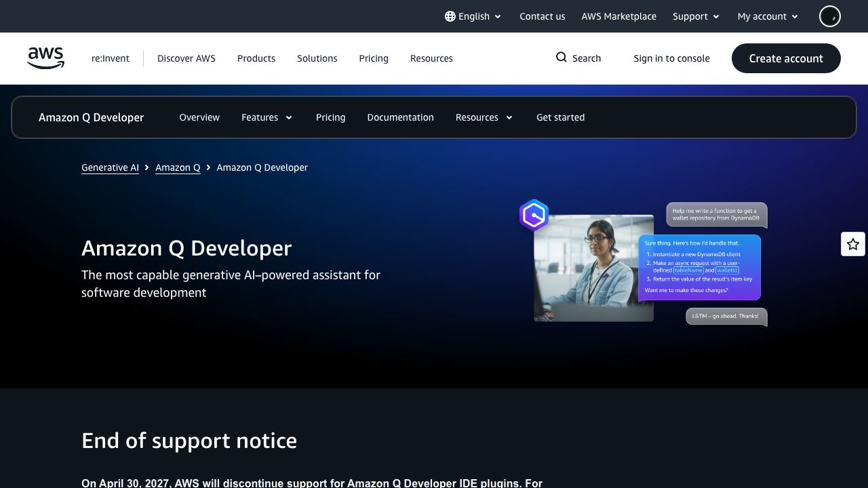Expand the Resources dropdown in Q Developer bar
This screenshot has width=868, height=488.
[484, 117]
